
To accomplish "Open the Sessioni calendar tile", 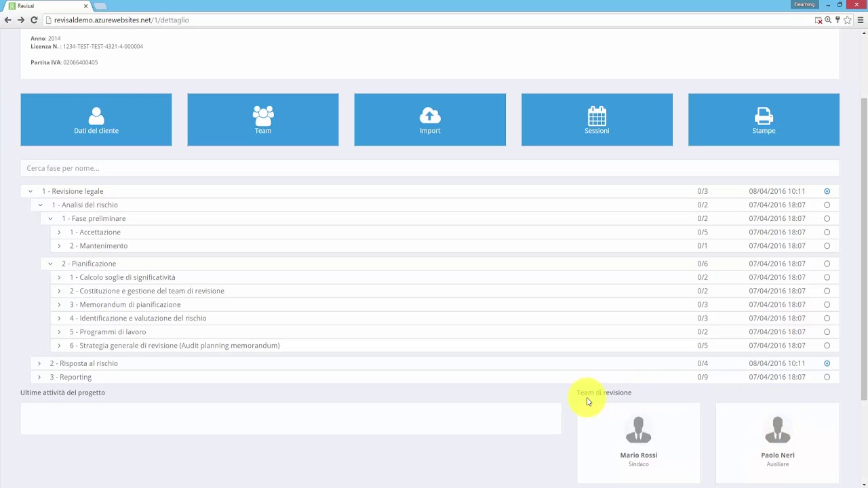I will [x=597, y=120].
